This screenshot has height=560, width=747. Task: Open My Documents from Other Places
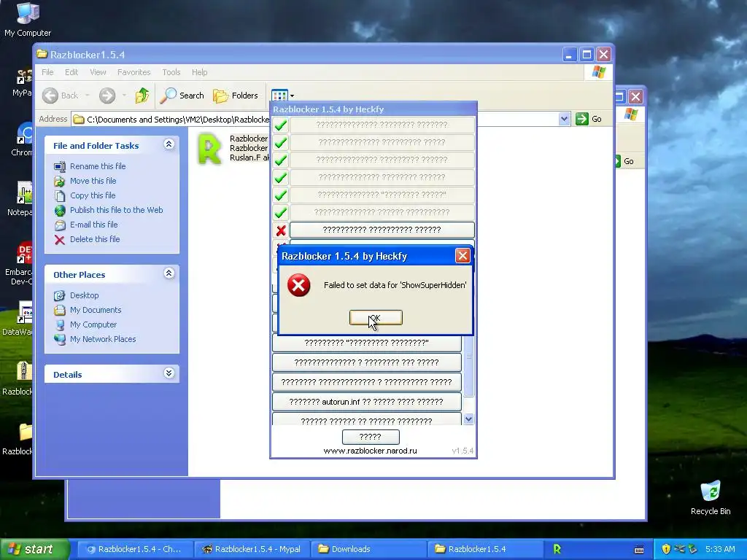click(96, 310)
